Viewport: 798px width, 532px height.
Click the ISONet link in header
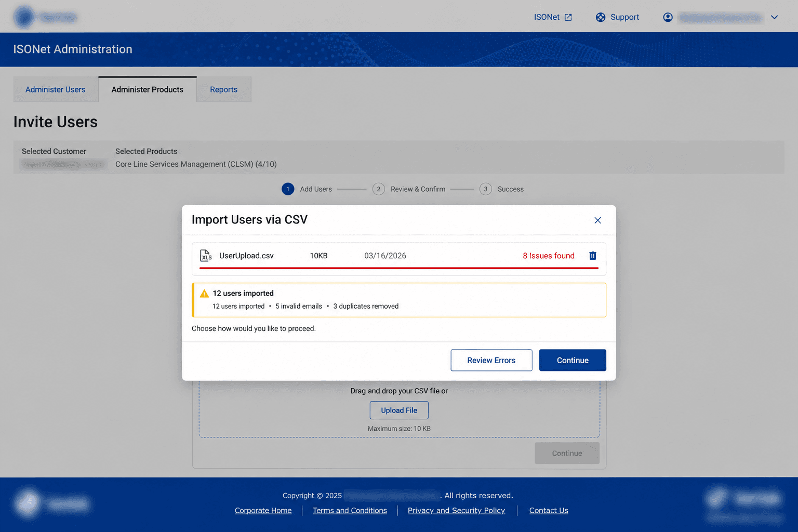click(x=547, y=17)
